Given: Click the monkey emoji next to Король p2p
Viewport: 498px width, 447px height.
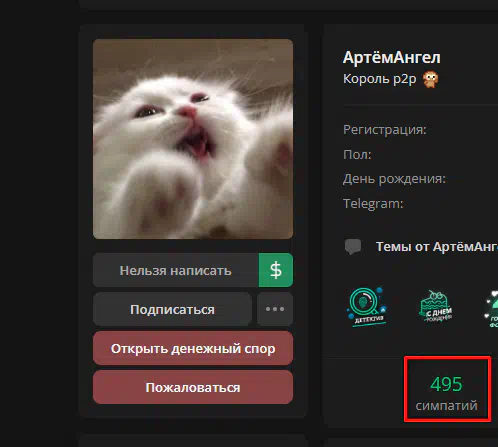Looking at the screenshot, I should click(430, 80).
